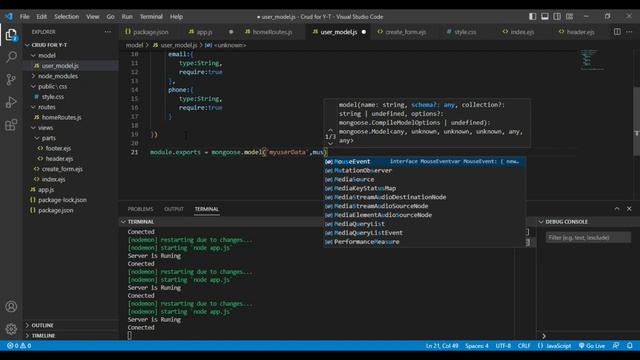Open the OUTPUT panel tab
This screenshot has width=640, height=360.
click(x=174, y=209)
